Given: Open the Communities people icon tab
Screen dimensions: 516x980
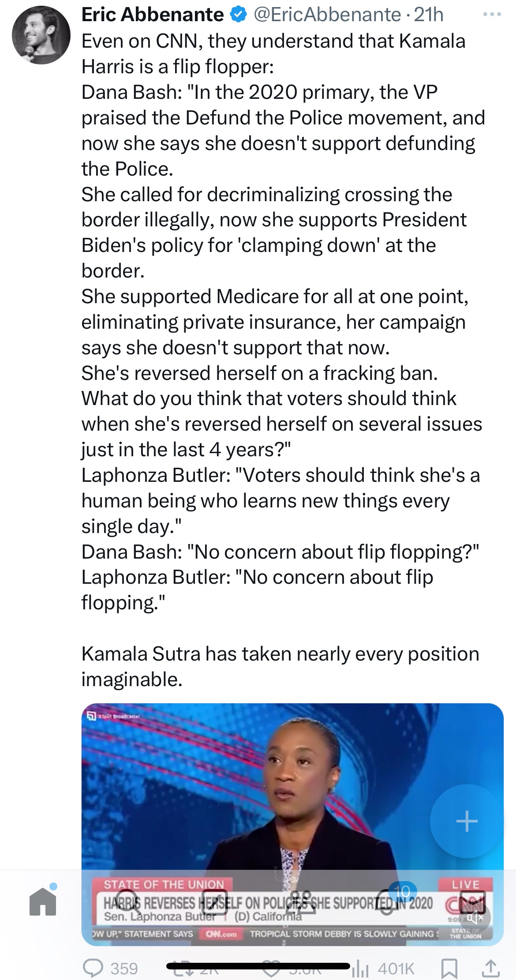Looking at the screenshot, I should click(x=301, y=901).
